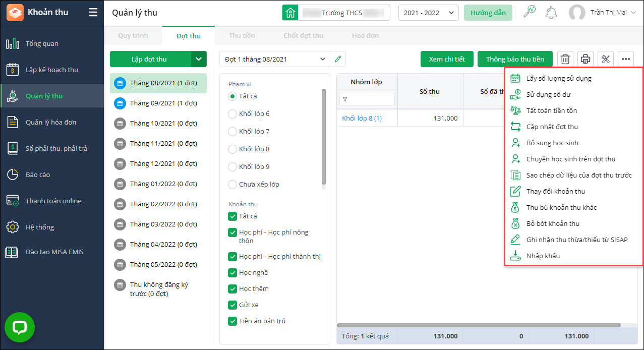Select the Tất cả radio in Phạm vi
The image size is (644, 350).
pyautogui.click(x=232, y=96)
